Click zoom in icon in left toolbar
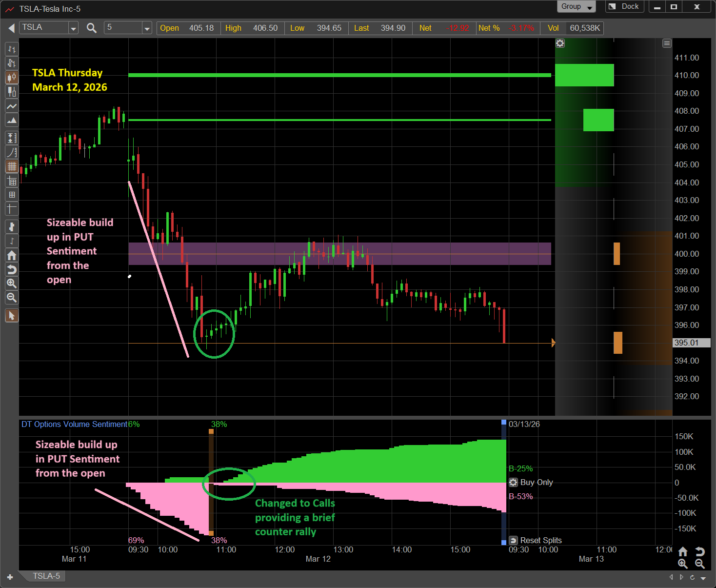 (12, 283)
